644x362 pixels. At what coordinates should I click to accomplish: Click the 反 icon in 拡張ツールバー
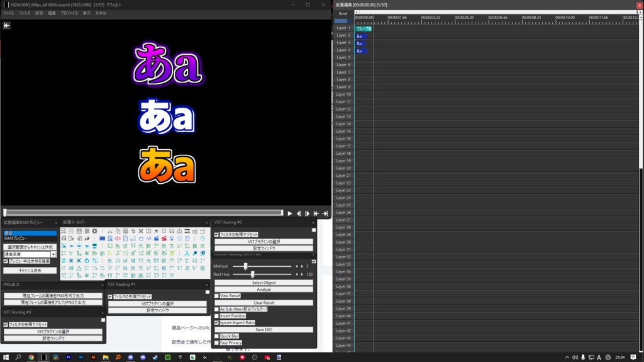[x=203, y=246]
